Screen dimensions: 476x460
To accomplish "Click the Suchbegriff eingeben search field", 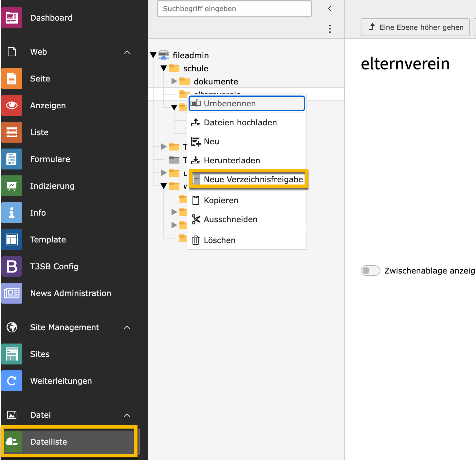I will pyautogui.click(x=234, y=9).
